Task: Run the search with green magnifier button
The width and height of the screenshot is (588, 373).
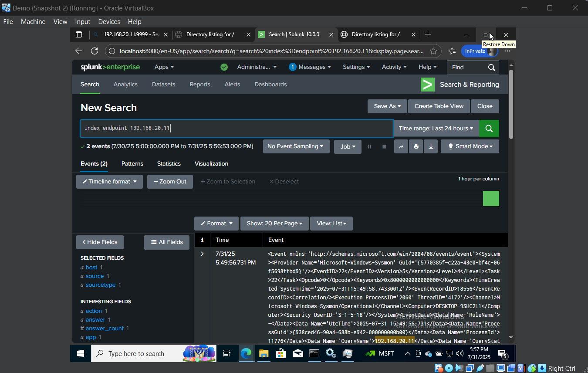Action: click(x=489, y=128)
